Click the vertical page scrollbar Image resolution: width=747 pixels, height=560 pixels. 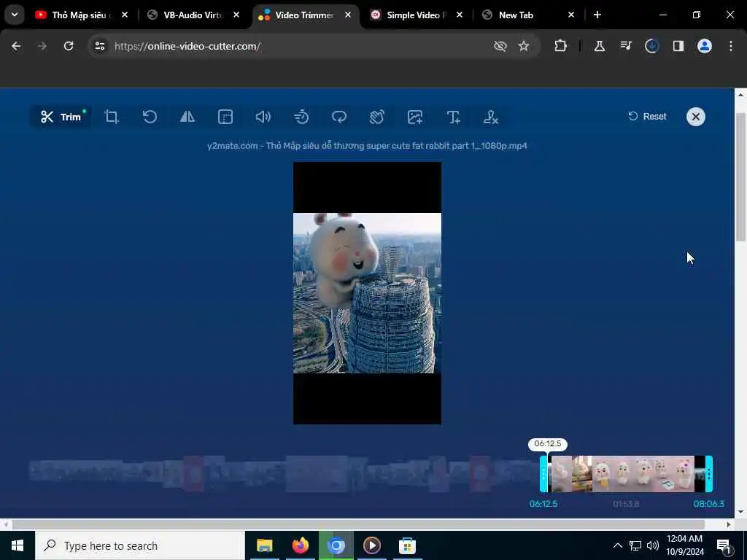pos(740,177)
